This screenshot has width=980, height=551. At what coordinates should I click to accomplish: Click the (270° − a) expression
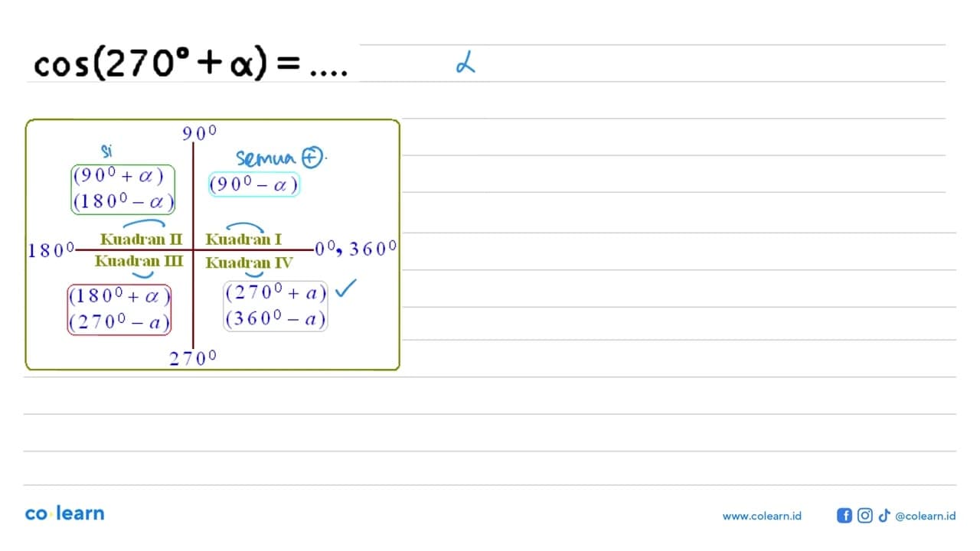tap(119, 322)
